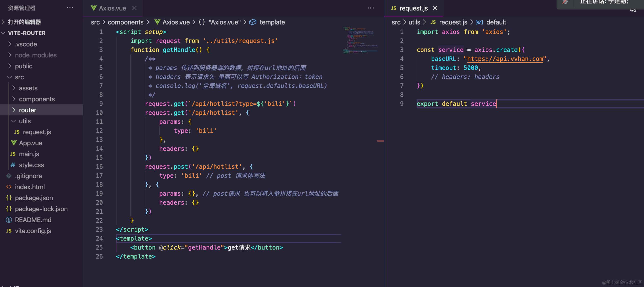Click src in the Axios.vue breadcrumb

tap(95, 22)
